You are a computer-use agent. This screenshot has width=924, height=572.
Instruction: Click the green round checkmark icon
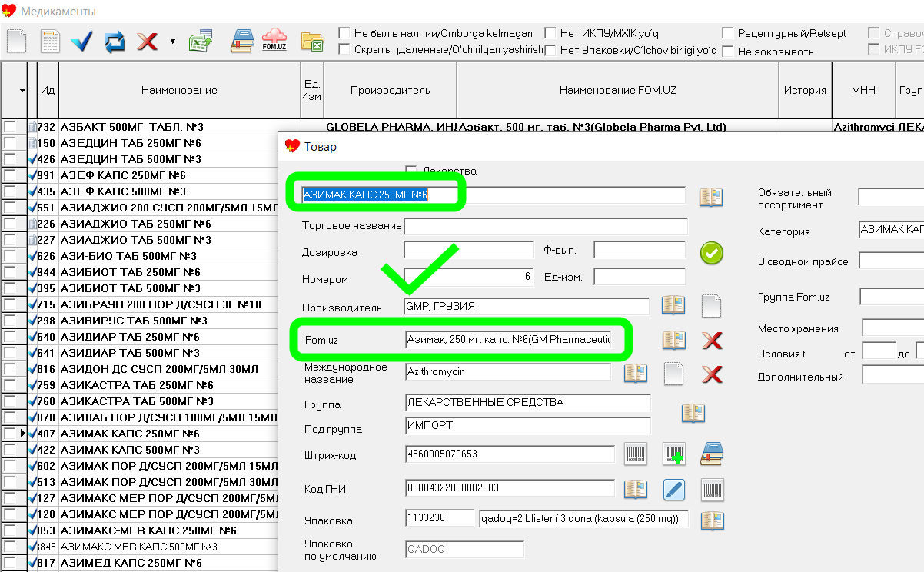coord(711,253)
